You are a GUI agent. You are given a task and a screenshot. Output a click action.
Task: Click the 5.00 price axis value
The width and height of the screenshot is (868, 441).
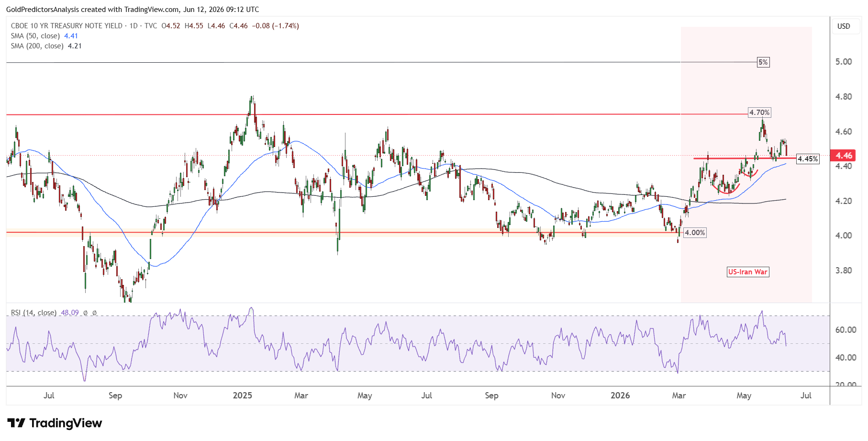844,62
